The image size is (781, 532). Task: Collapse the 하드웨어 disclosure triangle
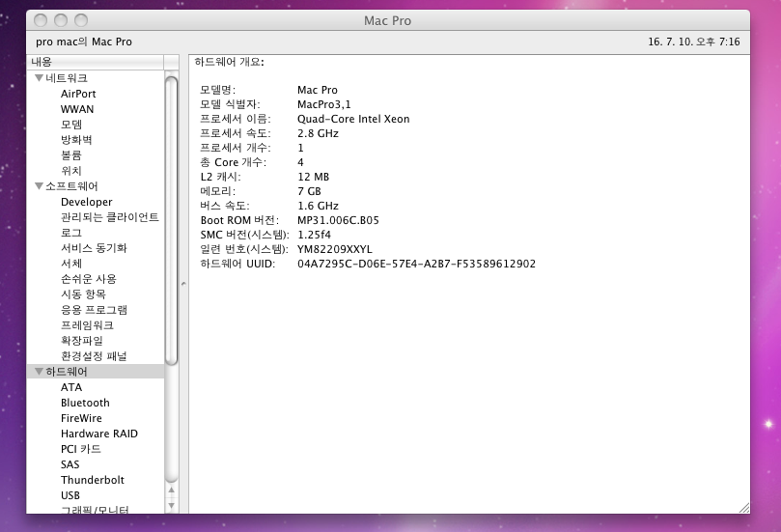point(39,372)
